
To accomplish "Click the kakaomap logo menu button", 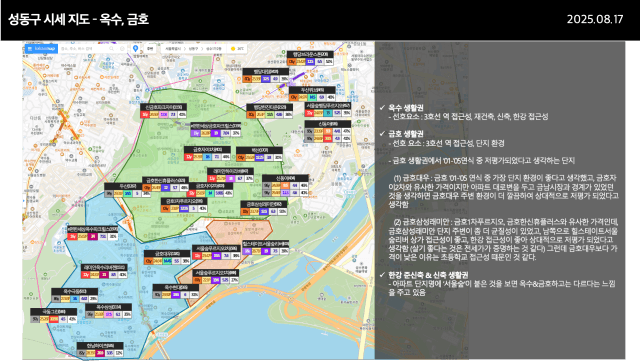I will [x=41, y=49].
